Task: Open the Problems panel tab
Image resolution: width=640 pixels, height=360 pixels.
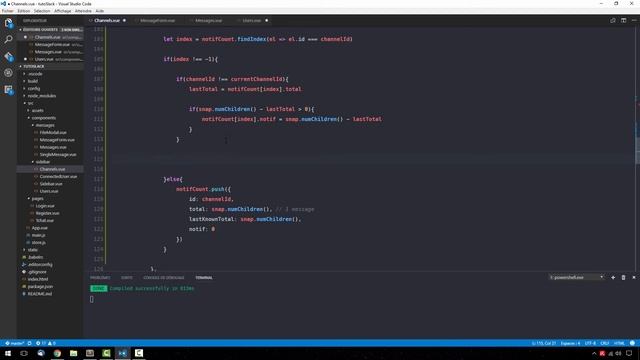Action: pyautogui.click(x=100, y=278)
